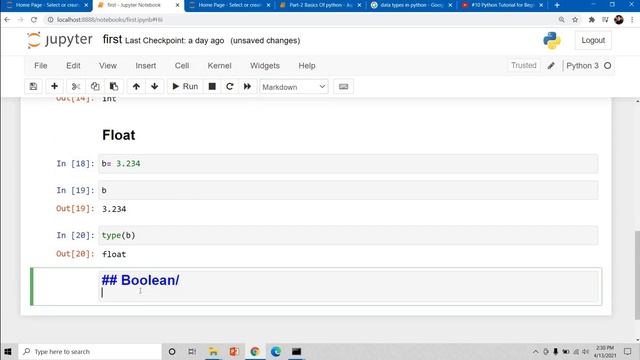Viewport: 640px width, 360px height.
Task: Open the Insert menu
Action: pos(146,66)
